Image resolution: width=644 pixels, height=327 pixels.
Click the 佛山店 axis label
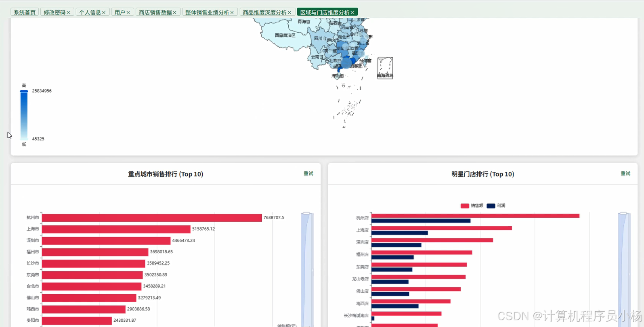coord(362,291)
